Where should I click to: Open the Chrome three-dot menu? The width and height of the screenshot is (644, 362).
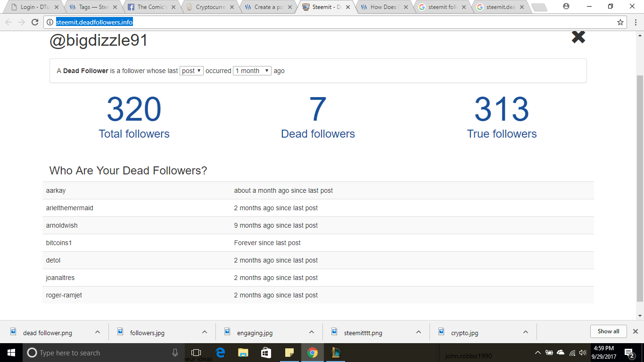(x=635, y=22)
